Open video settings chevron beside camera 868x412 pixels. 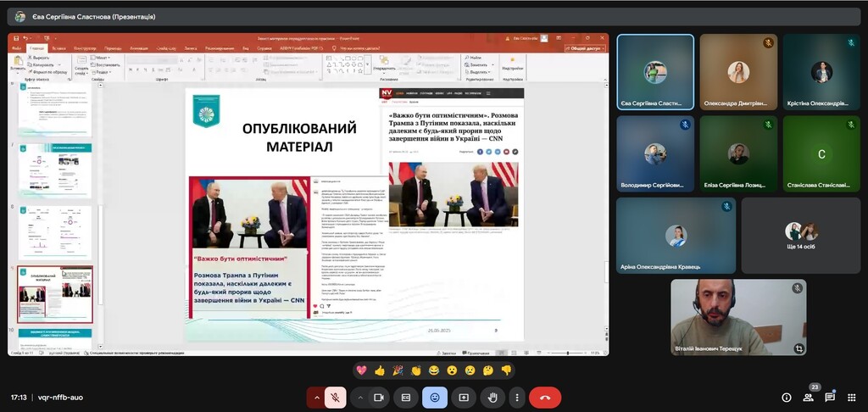[x=360, y=397]
